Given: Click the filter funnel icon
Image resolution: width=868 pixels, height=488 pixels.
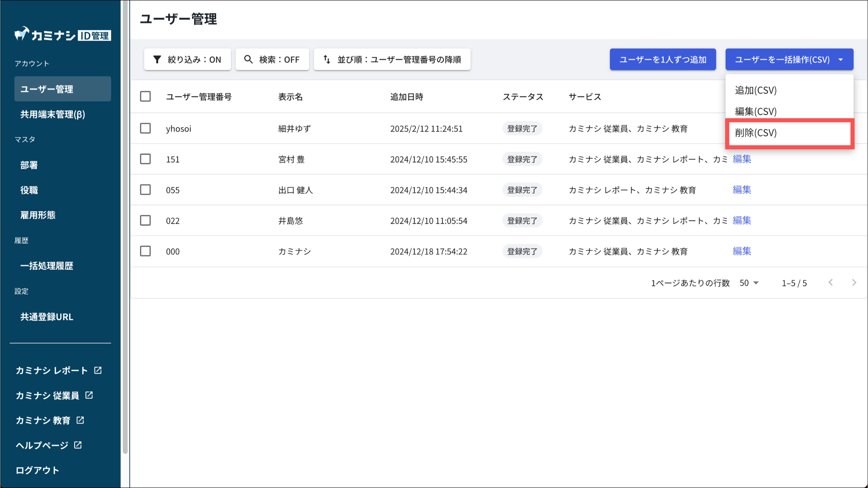Looking at the screenshot, I should [x=157, y=59].
